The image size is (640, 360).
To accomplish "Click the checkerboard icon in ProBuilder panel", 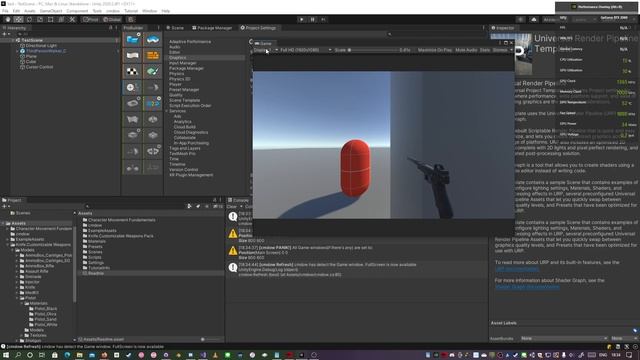I will 132,71.
